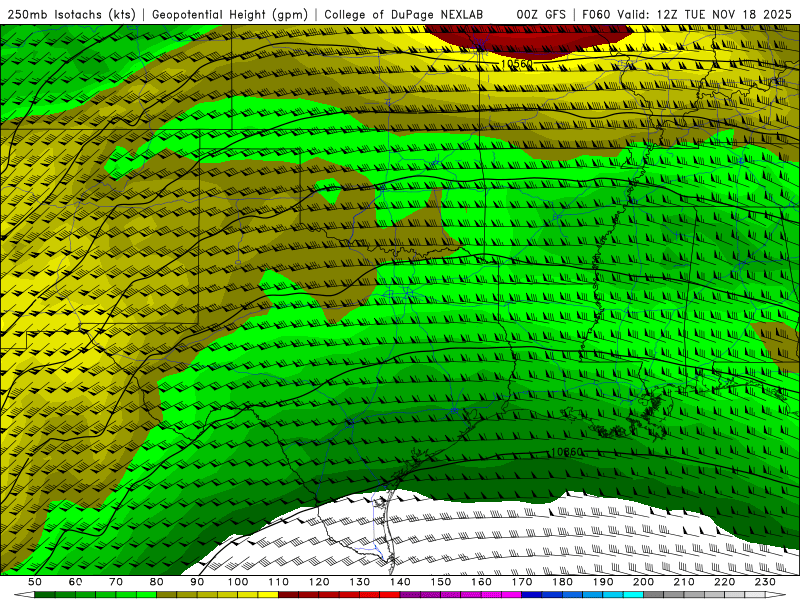Click the 80 label on the color scale
This screenshot has width=800, height=600.
pos(157,582)
